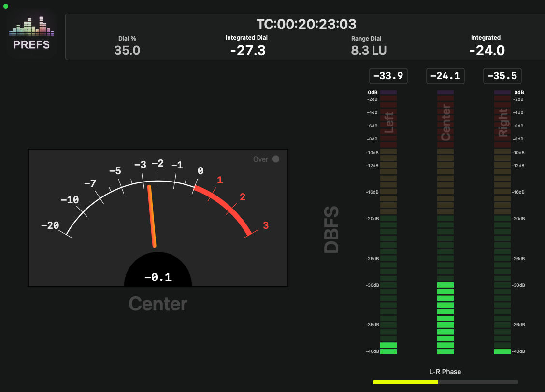Click the Left channel level meter bar
The height and width of the screenshot is (392, 545).
[388, 222]
